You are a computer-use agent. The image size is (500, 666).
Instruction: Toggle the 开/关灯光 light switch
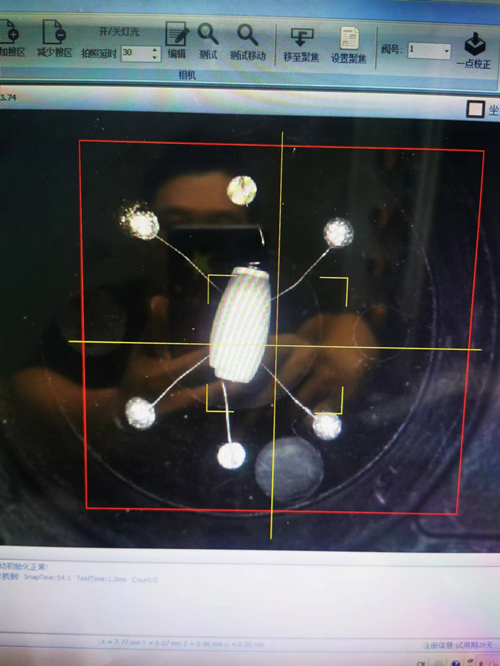pyautogui.click(x=119, y=32)
